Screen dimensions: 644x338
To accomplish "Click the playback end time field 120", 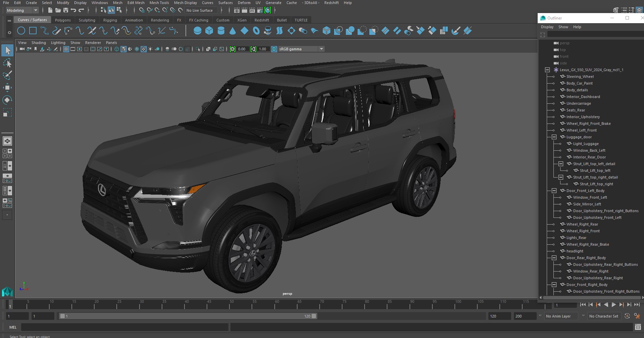I will pos(499,316).
